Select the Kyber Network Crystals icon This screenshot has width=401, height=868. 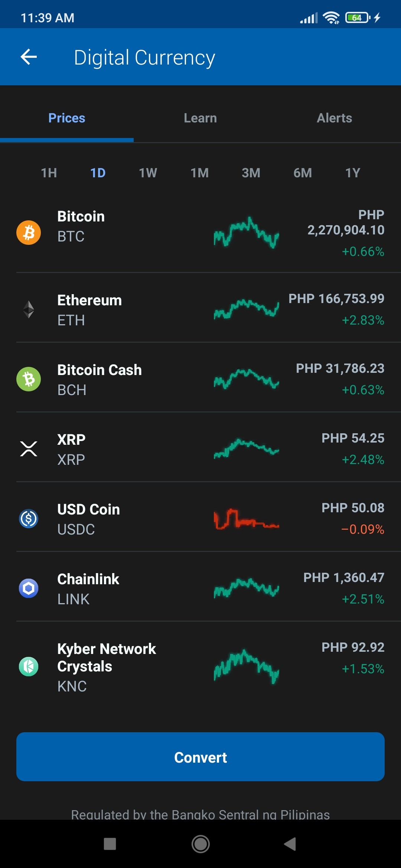tap(29, 667)
